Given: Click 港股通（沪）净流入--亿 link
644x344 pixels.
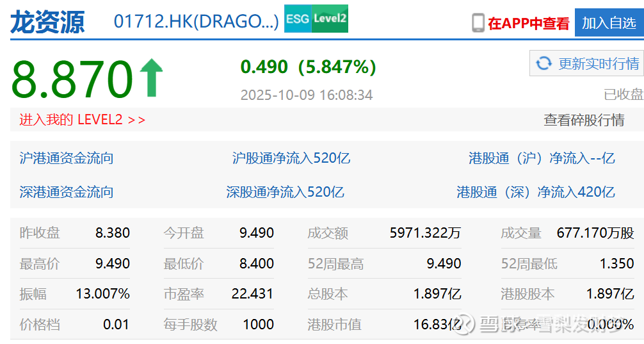Looking at the screenshot, I should [542, 158].
